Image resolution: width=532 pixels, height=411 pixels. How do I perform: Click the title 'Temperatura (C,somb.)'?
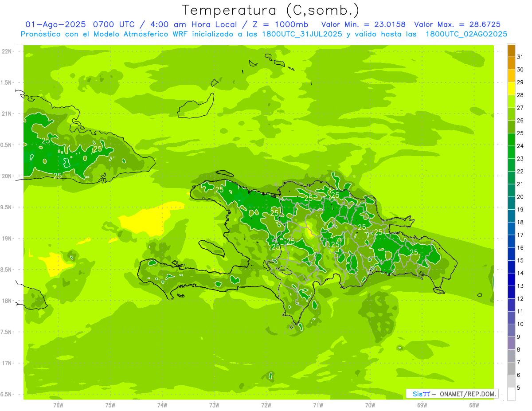(270, 10)
